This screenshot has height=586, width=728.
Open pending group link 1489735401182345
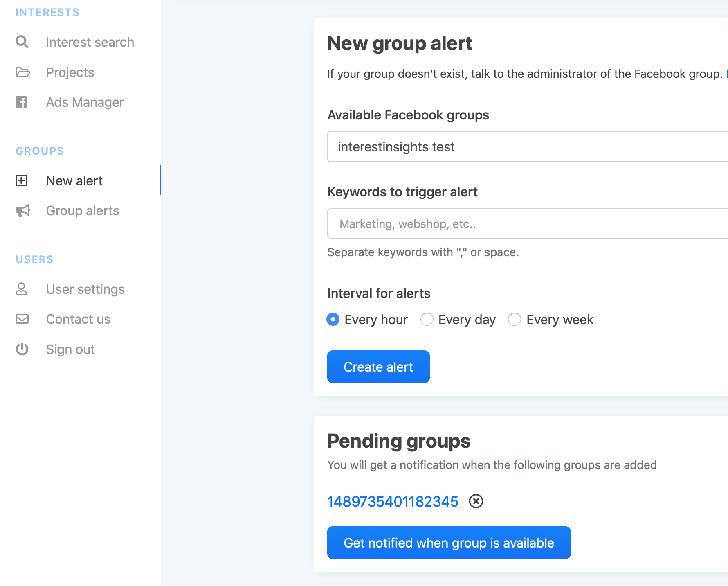(x=393, y=502)
